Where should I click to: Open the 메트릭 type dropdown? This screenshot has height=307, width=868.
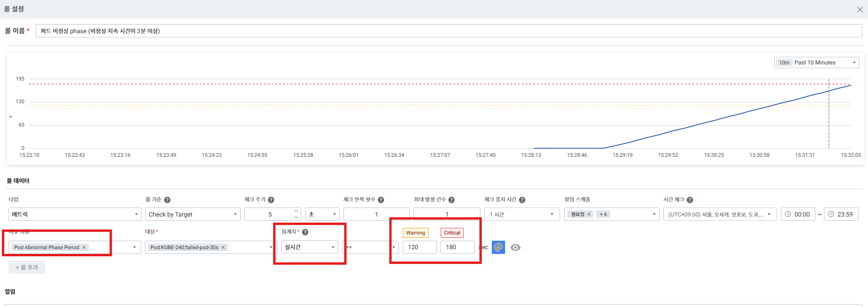(x=75, y=214)
